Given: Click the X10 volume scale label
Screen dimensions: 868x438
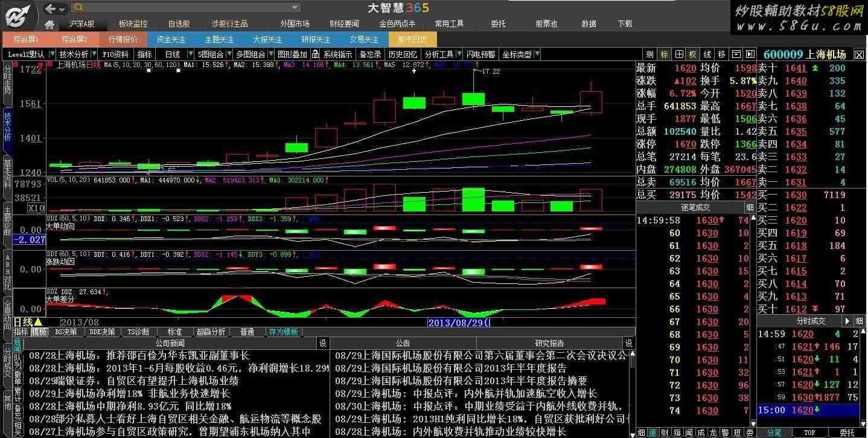Looking at the screenshot, I should (x=36, y=208).
